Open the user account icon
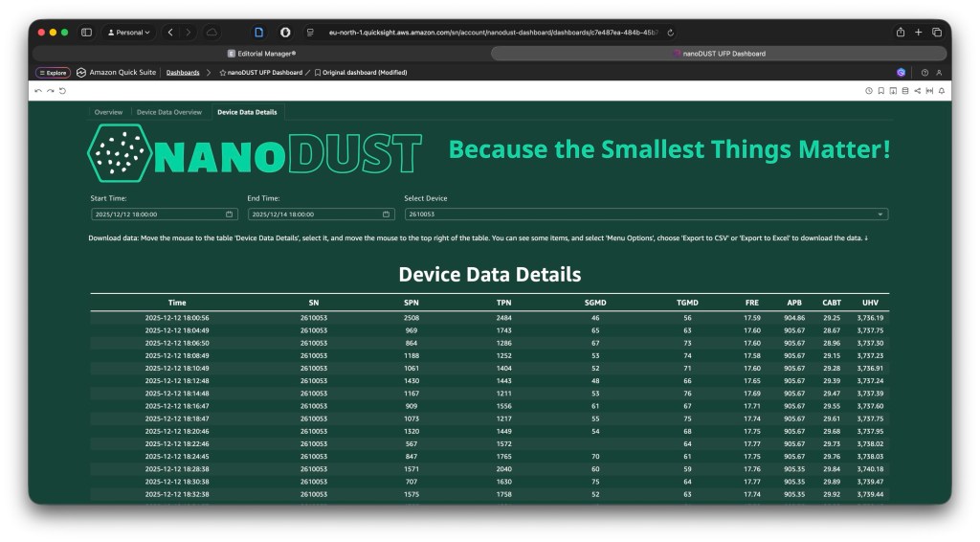This screenshot has height=542, width=980. pos(940,72)
